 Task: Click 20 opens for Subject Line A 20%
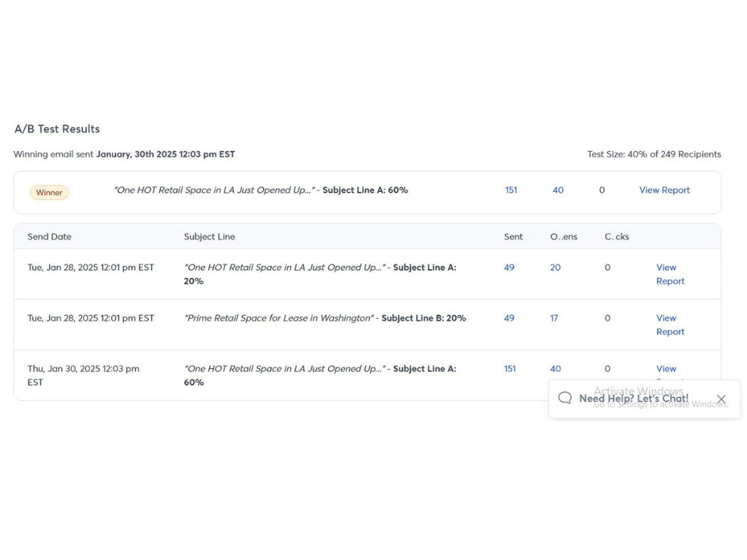pyautogui.click(x=555, y=267)
